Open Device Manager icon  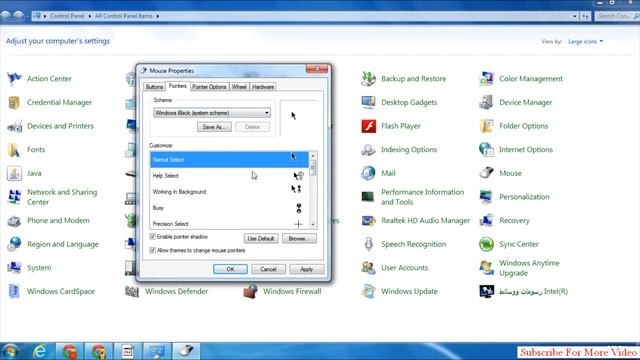[x=486, y=102]
